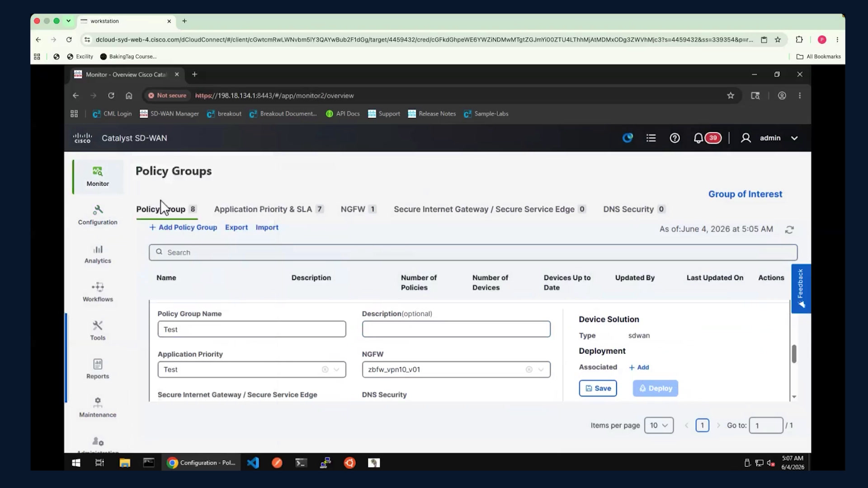This screenshot has height=488, width=868.
Task: Open the task list icon in header
Action: 651,138
